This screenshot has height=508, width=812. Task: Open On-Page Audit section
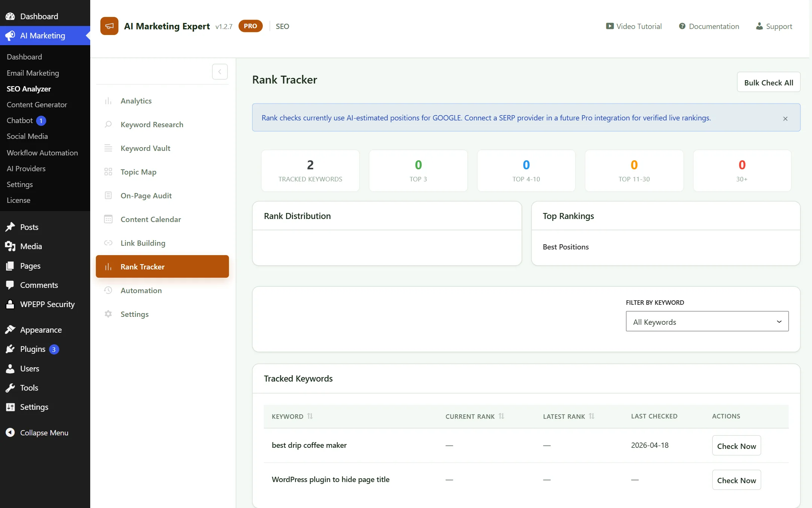(x=162, y=196)
